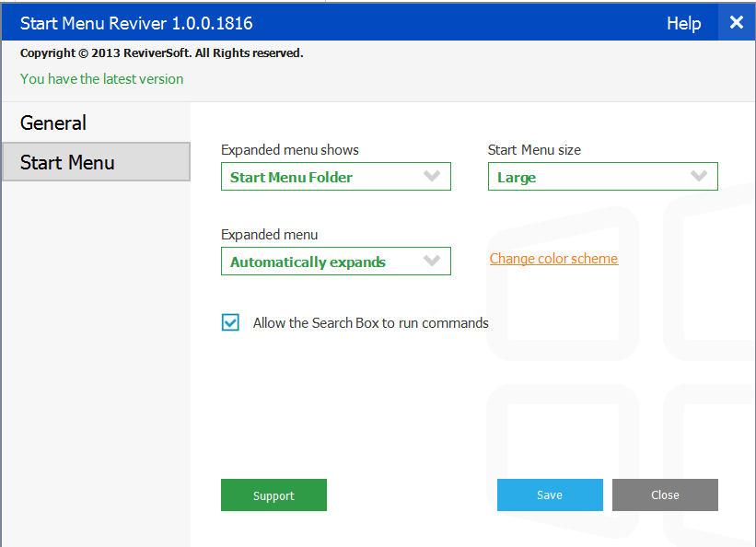Toggle Allow the Search Box to run commands checkbox

tap(230, 322)
